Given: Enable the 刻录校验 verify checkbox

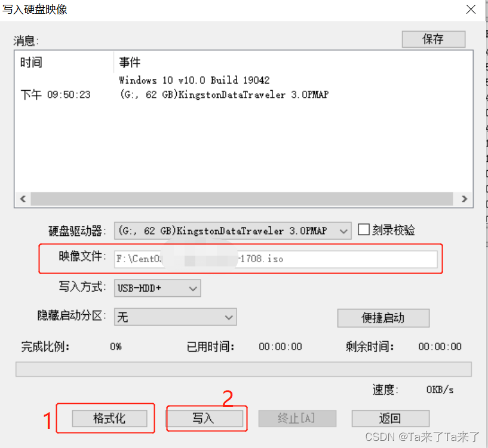Looking at the screenshot, I should coord(364,230).
